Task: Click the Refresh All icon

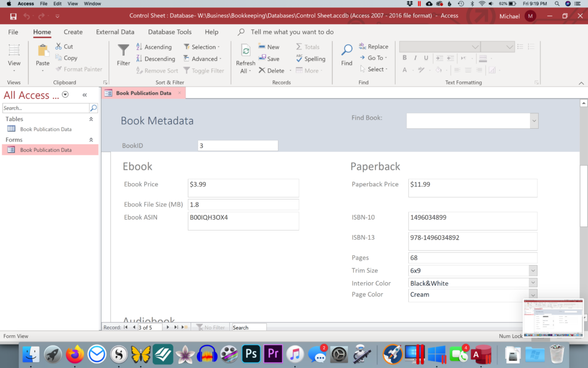Action: click(x=246, y=51)
